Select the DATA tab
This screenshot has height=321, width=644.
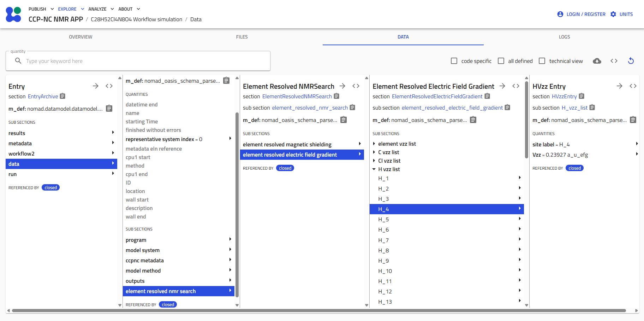point(403,37)
